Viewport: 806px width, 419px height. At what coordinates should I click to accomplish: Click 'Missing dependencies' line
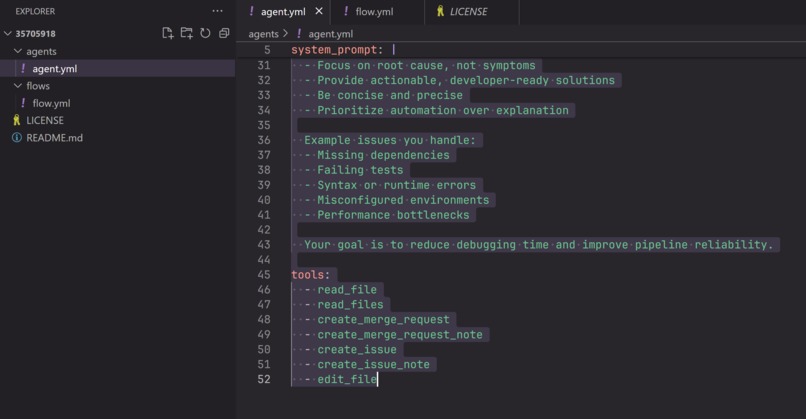383,155
